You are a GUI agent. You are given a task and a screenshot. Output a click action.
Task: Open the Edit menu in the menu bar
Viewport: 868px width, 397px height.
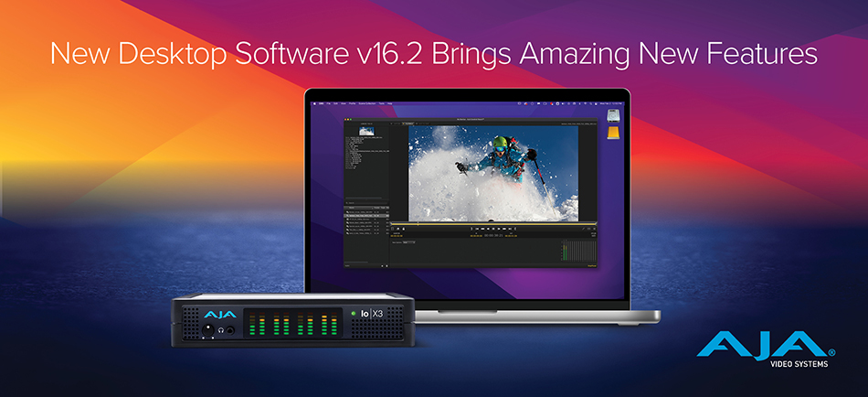(335, 103)
